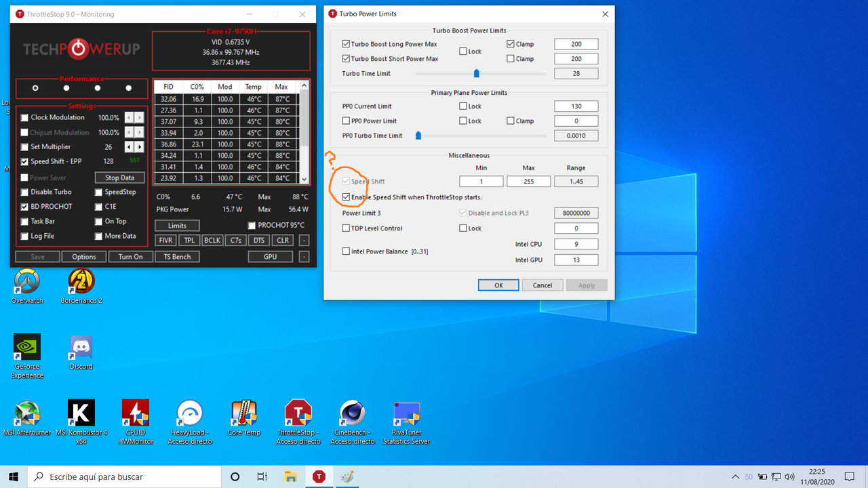Increase Set Multiplier with right arrow
868x488 pixels.
pos(140,147)
